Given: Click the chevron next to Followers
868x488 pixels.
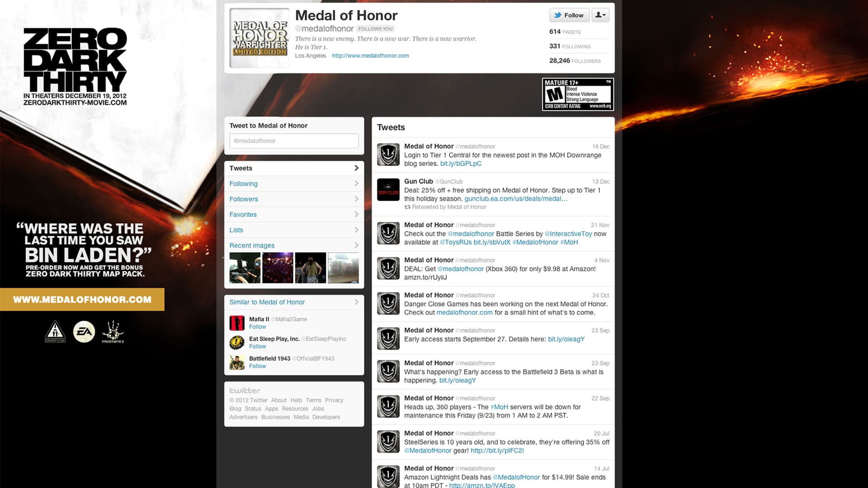Looking at the screenshot, I should coord(356,199).
